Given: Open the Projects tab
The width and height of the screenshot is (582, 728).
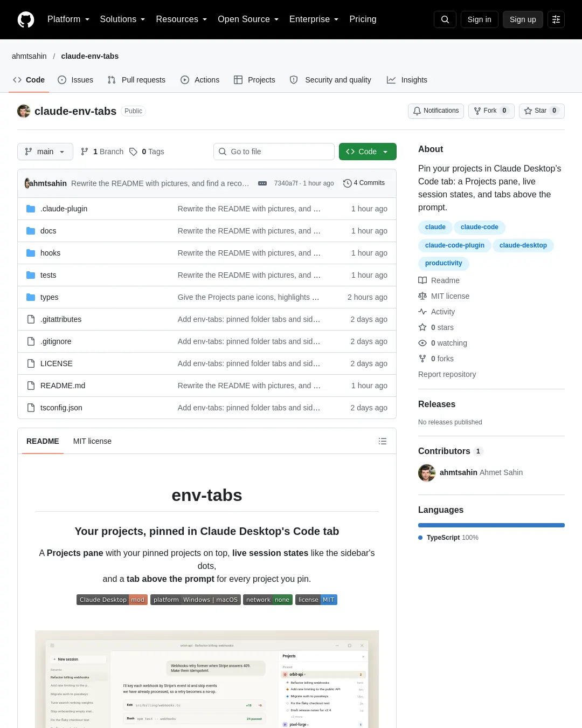Looking at the screenshot, I should [254, 80].
